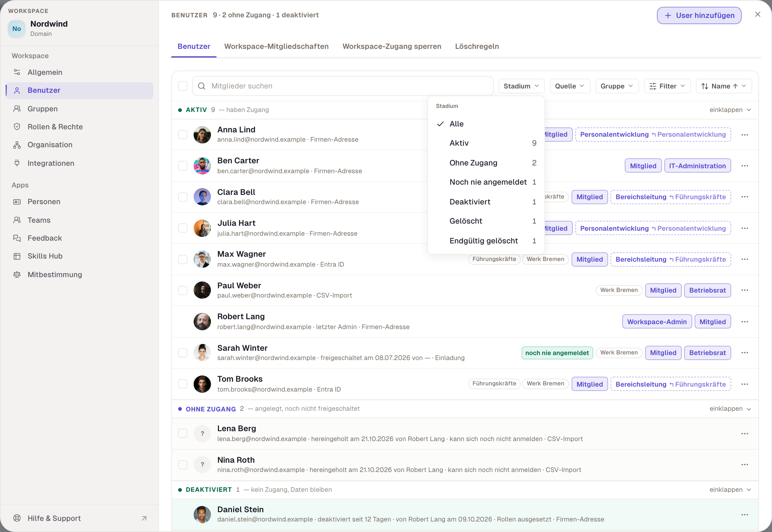Switch to Workspace-Mitgliedschaften tab
Viewport: 772px width, 532px height.
coord(276,46)
